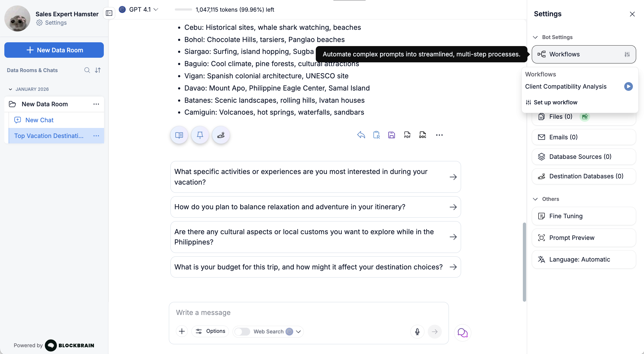This screenshot has width=644, height=354.
Task: Click the save response icon
Action: (392, 135)
